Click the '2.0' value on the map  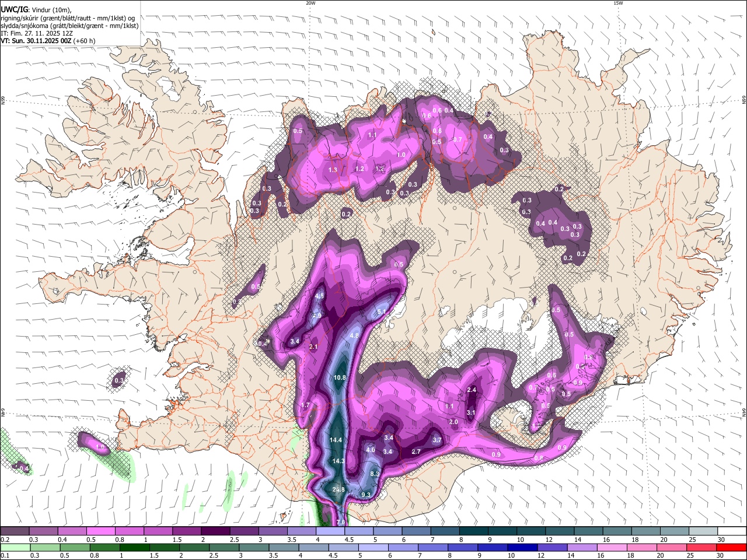[x=453, y=422]
